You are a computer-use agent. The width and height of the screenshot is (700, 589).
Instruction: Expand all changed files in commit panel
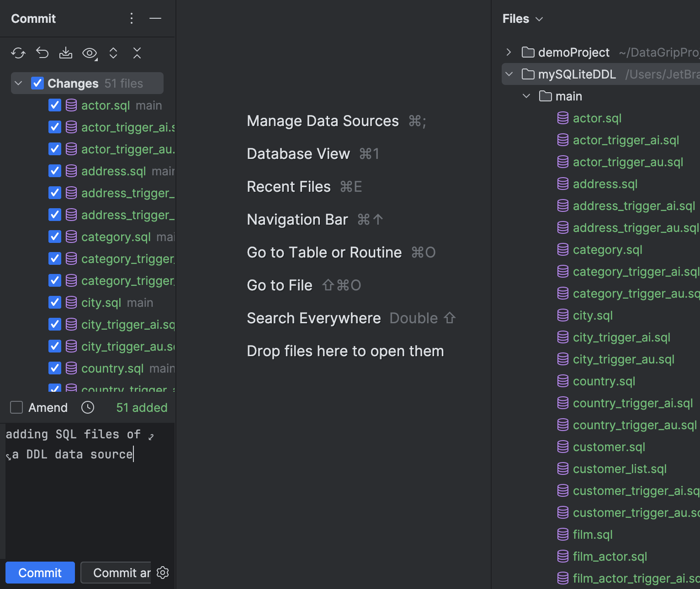113,53
